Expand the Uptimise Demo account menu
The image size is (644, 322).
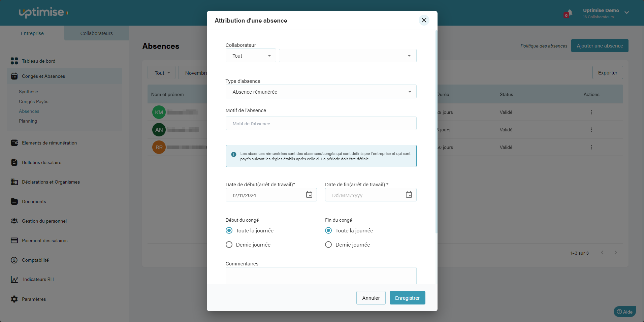pyautogui.click(x=627, y=13)
